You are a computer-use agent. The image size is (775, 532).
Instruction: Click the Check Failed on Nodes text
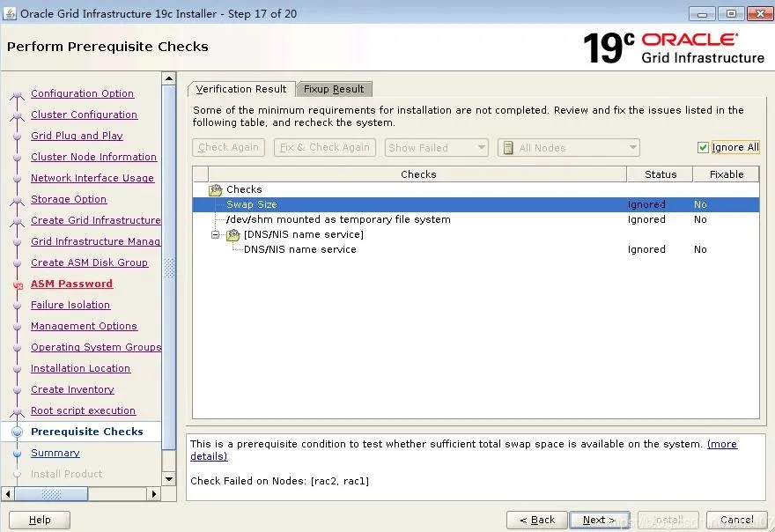point(280,481)
